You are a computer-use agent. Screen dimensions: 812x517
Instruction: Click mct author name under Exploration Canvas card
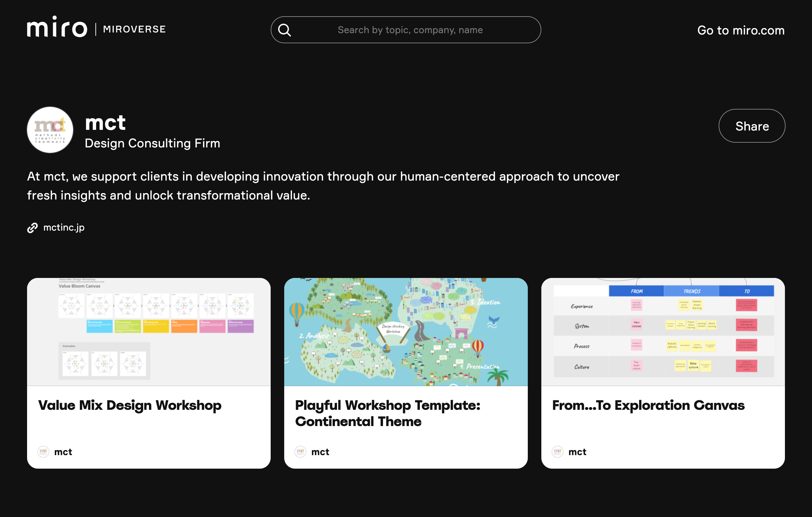pos(578,452)
